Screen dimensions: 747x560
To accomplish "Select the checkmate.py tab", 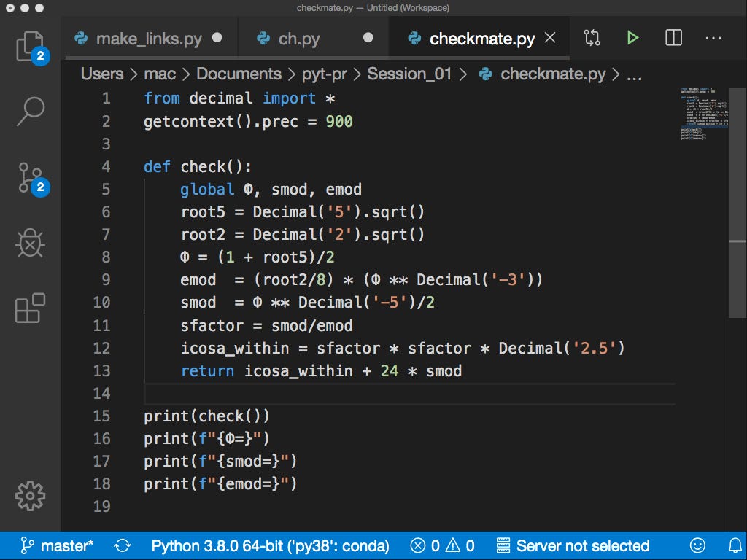I will pyautogui.click(x=479, y=38).
